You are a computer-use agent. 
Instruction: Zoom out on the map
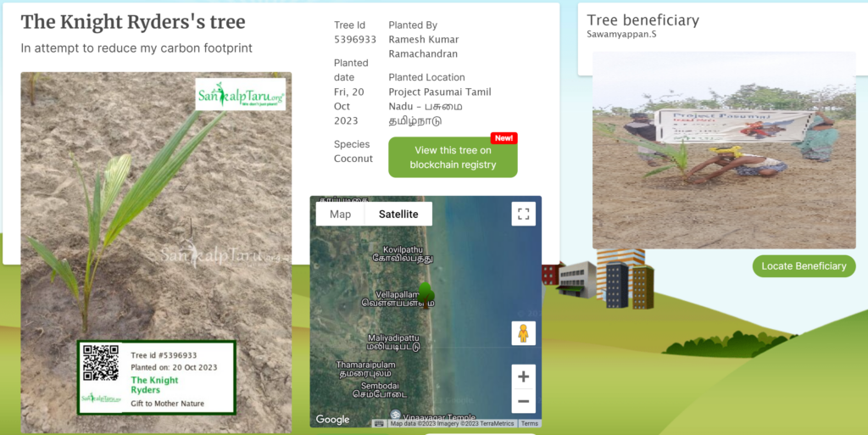pyautogui.click(x=523, y=401)
